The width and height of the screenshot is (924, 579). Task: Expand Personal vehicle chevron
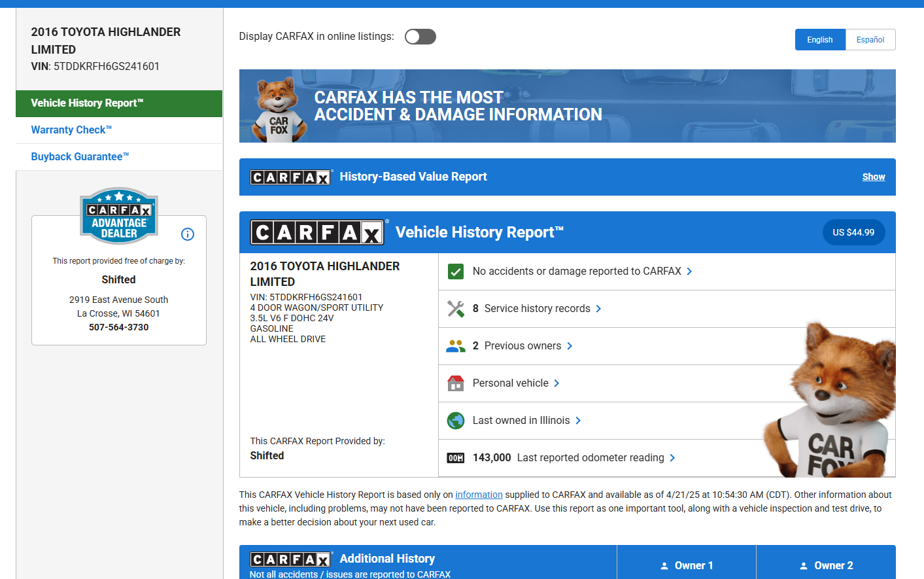[556, 383]
